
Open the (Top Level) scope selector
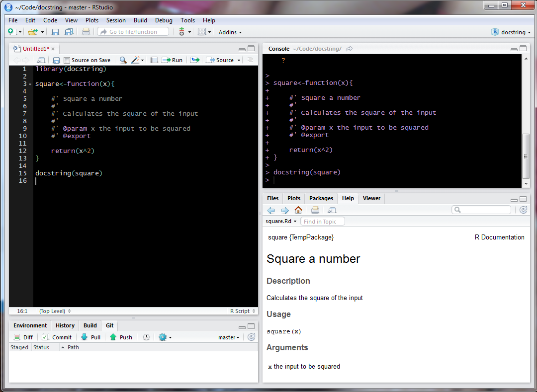tap(55, 311)
